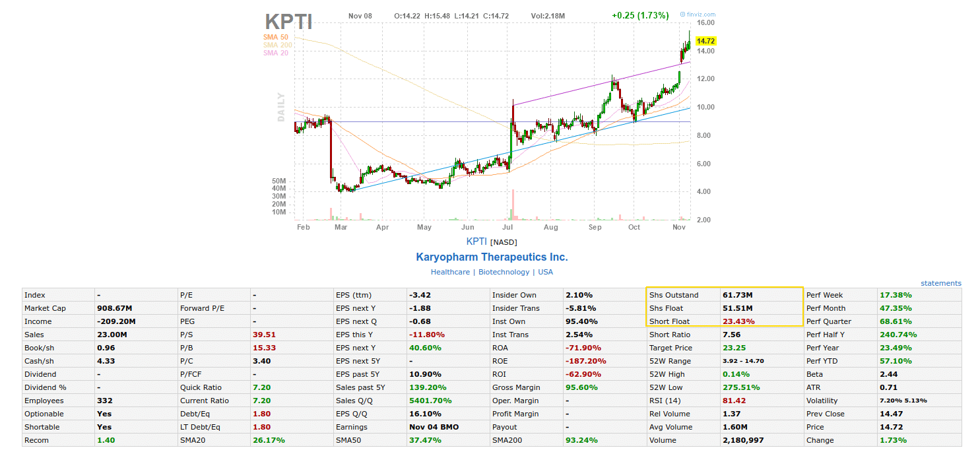Select the ROI value -62.90%
The image size is (980, 454).
click(583, 374)
